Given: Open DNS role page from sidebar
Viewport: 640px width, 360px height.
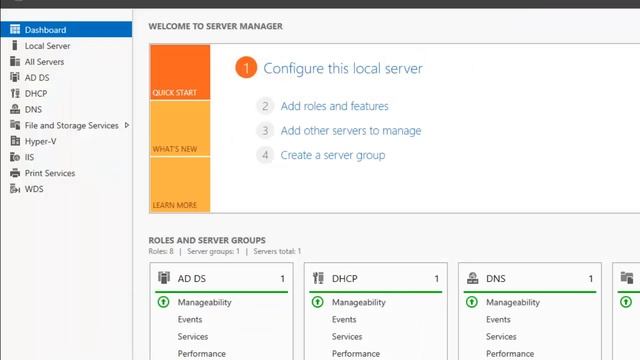Looking at the screenshot, I should point(66,109).
